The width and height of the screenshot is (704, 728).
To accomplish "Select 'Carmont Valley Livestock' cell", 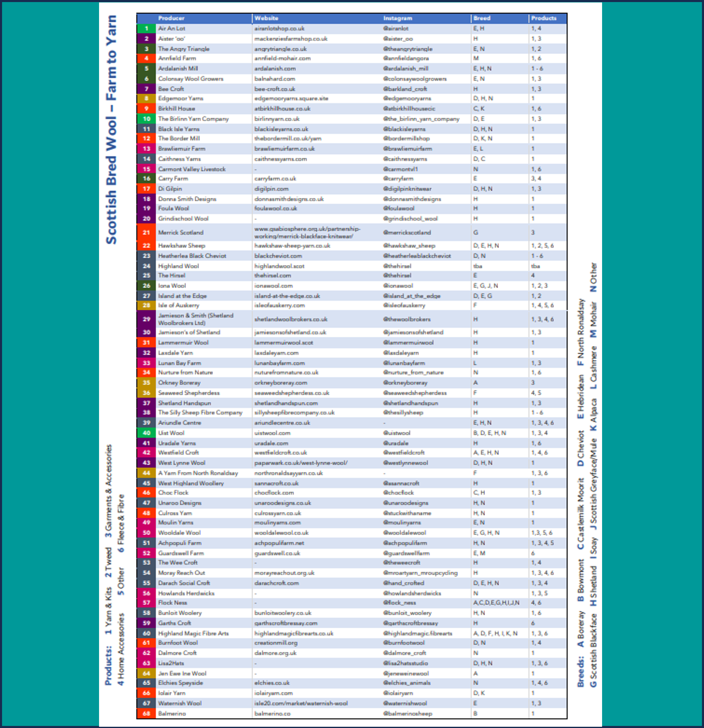I will tap(192, 169).
